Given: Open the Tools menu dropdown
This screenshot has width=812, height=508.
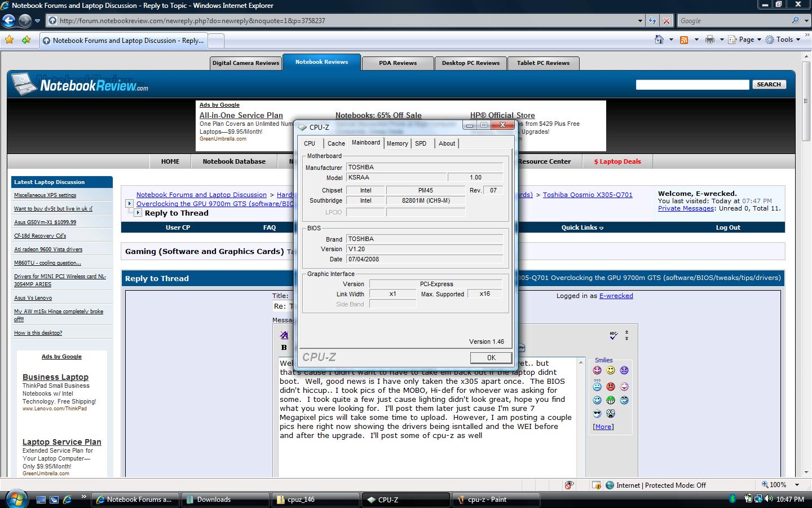Looking at the screenshot, I should click(783, 40).
